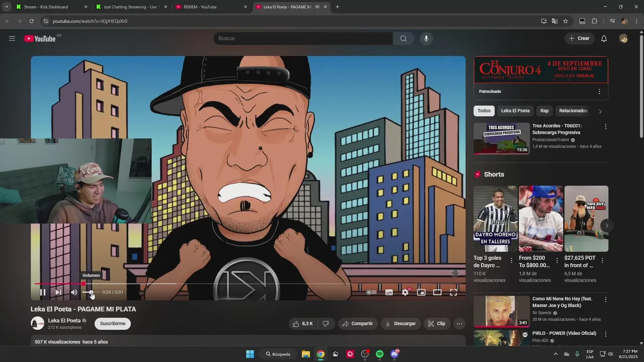This screenshot has height=362, width=644.
Task: Open Chrome three-dot menu
Action: (x=636, y=21)
